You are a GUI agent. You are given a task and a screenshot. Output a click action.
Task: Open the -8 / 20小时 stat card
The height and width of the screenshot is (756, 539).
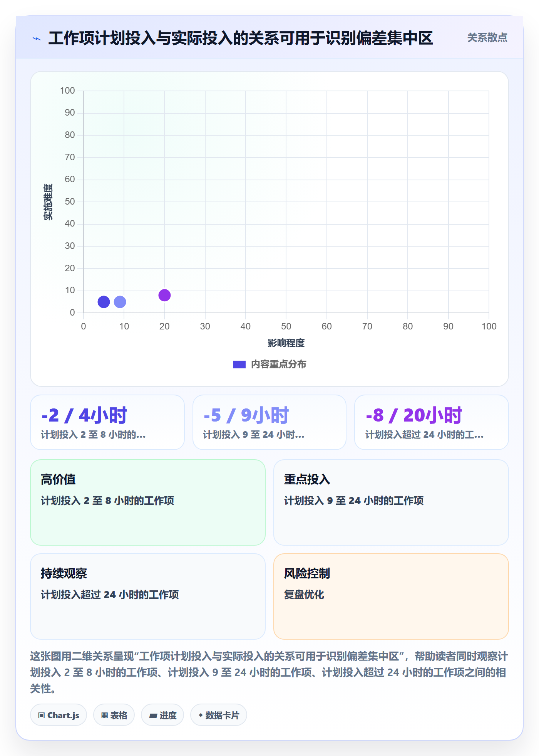tap(432, 422)
